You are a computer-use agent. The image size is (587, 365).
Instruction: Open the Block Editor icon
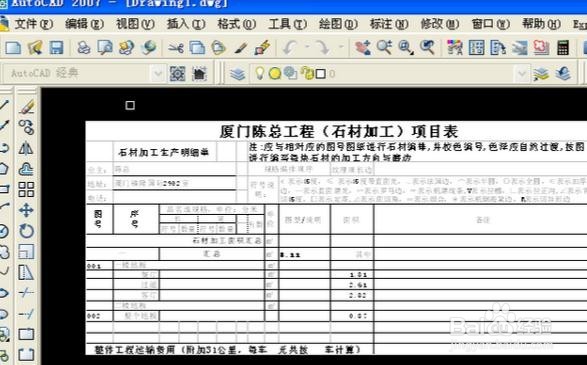pos(262,48)
